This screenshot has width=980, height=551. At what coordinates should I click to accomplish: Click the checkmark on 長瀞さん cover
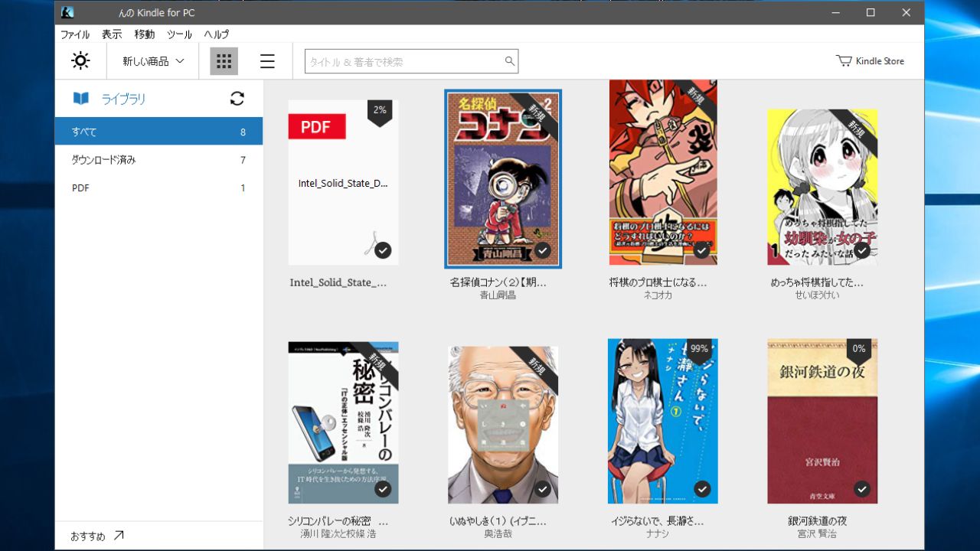tap(702, 488)
